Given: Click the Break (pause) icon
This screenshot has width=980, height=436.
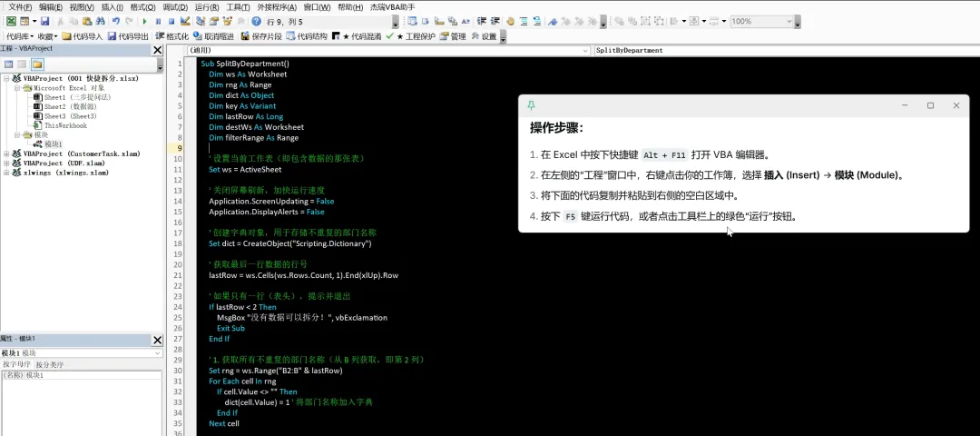Looking at the screenshot, I should (x=158, y=21).
